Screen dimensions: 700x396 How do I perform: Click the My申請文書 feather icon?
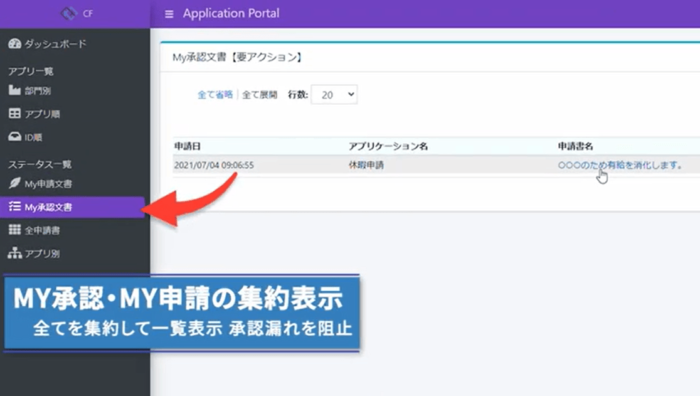(14, 183)
